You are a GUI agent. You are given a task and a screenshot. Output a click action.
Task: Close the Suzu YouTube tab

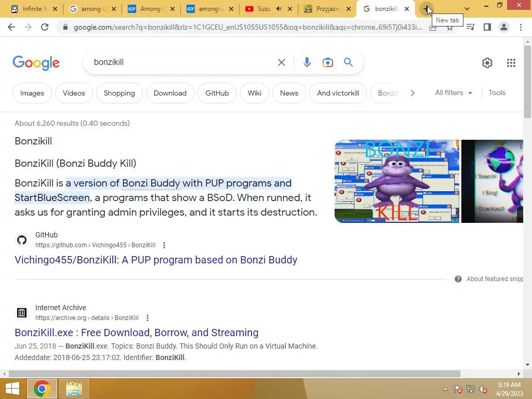290,9
